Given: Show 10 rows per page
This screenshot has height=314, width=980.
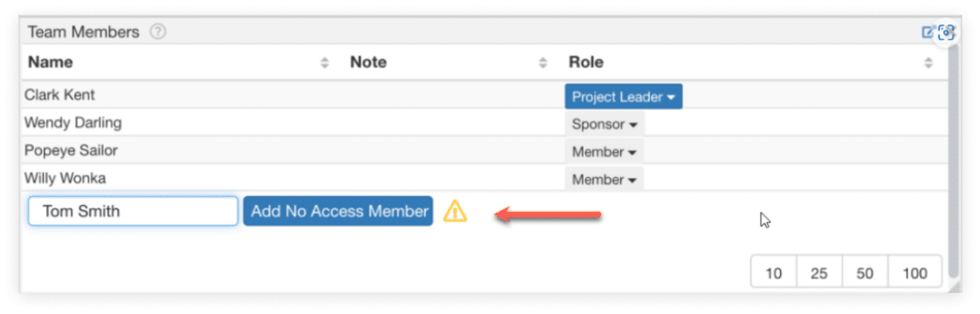Looking at the screenshot, I should [x=774, y=271].
